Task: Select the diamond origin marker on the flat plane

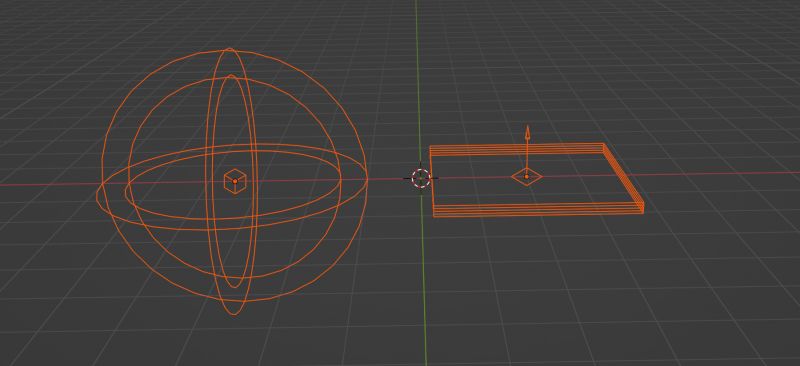Action: [x=527, y=177]
